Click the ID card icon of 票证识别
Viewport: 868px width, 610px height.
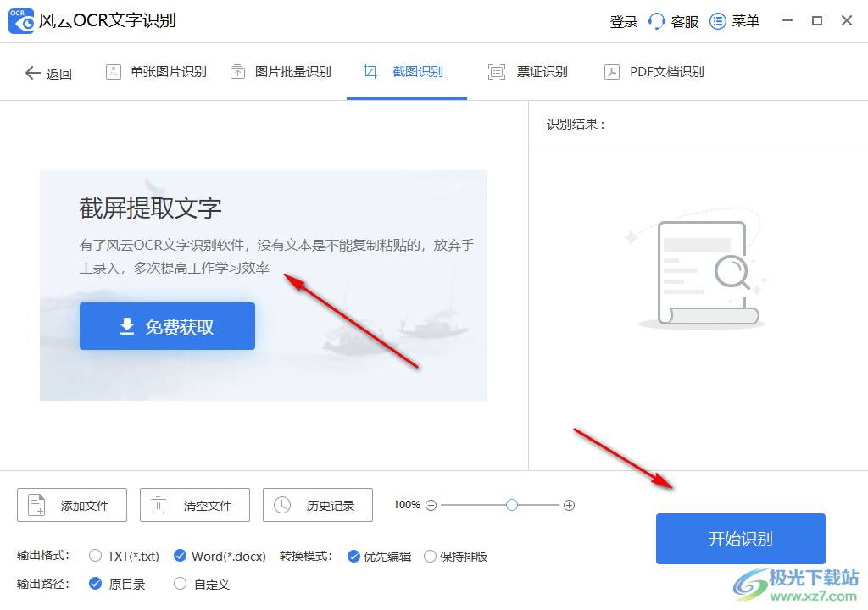[x=497, y=72]
